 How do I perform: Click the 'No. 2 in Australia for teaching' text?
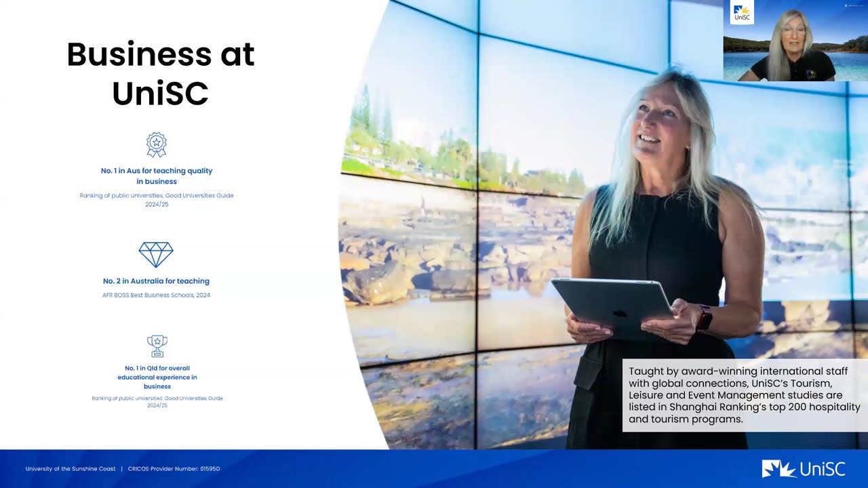coord(156,281)
